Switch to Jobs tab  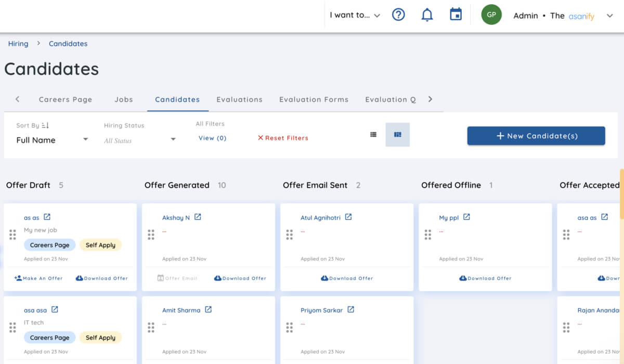124,99
